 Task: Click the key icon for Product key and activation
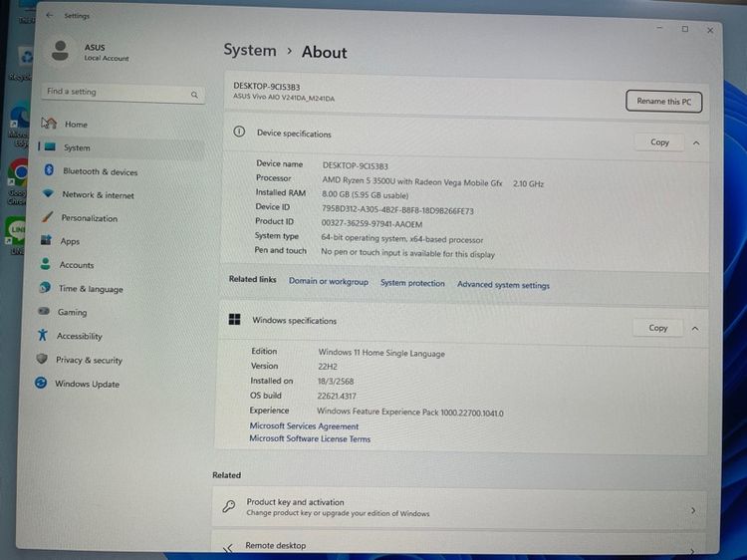click(x=229, y=506)
